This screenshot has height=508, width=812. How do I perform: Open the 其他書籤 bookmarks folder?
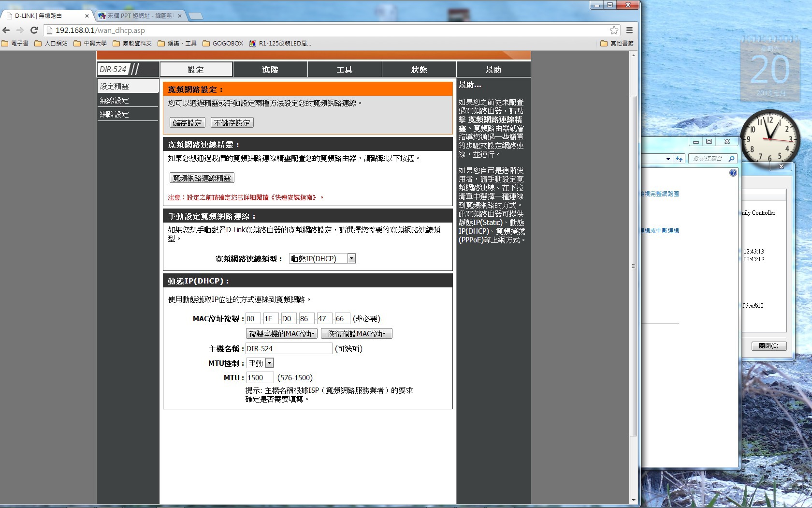pos(617,43)
